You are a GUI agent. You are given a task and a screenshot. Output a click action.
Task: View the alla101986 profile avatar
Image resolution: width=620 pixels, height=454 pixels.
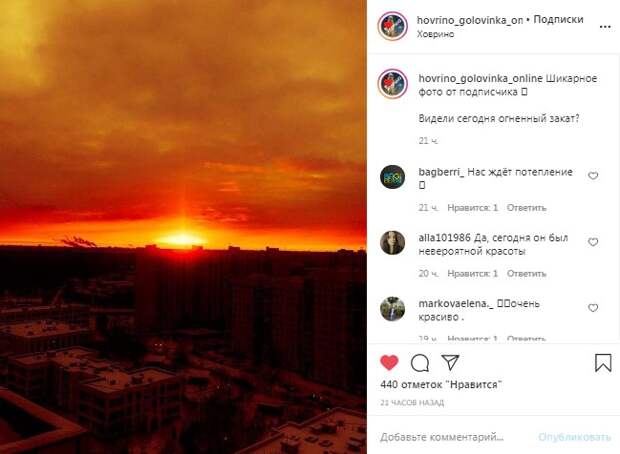[x=393, y=242]
